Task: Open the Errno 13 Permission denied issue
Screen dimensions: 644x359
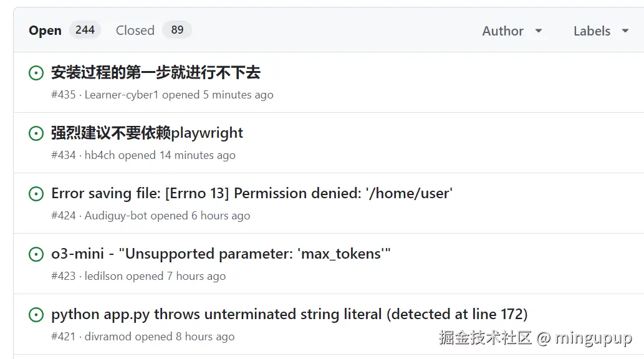Action: click(x=251, y=194)
